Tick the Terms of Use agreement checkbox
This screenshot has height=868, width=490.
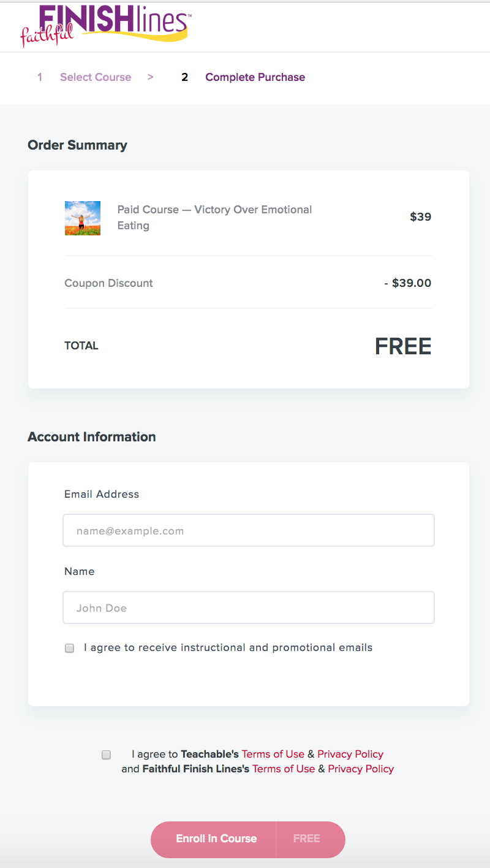point(106,755)
